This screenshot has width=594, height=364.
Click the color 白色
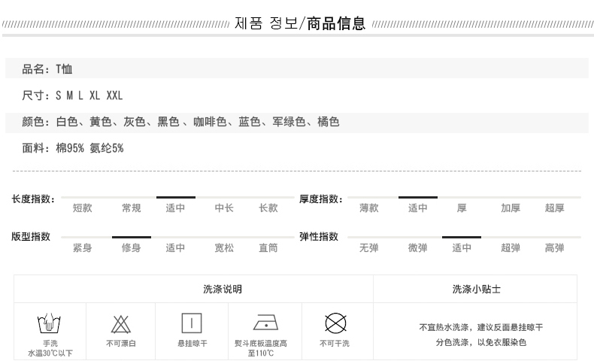pyautogui.click(x=67, y=122)
